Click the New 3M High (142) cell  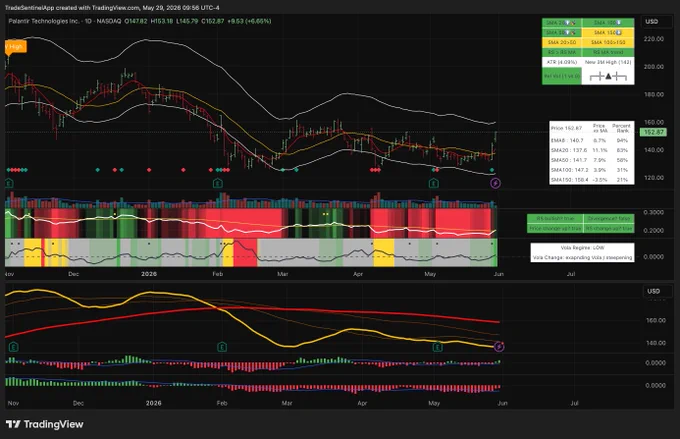608,62
